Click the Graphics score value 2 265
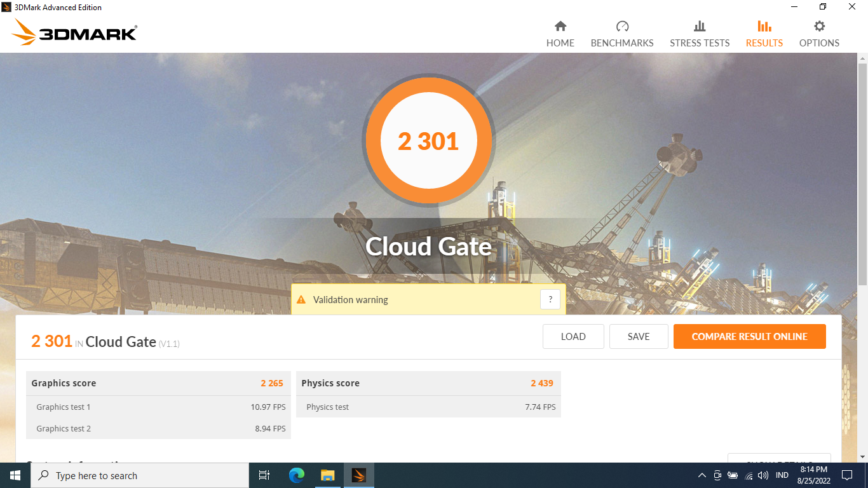868x488 pixels. point(272,383)
